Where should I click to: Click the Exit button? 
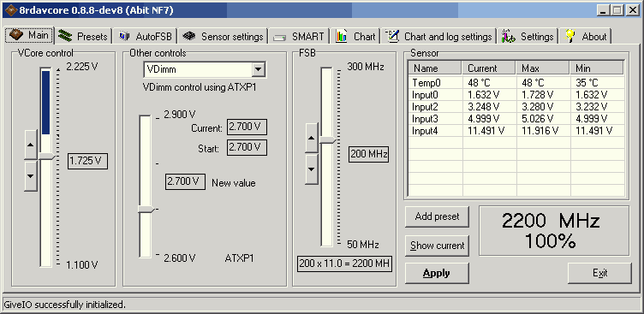599,273
